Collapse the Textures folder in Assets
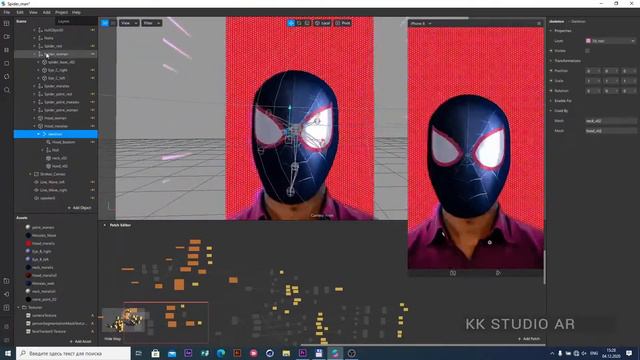640x360 pixels. pos(19,307)
